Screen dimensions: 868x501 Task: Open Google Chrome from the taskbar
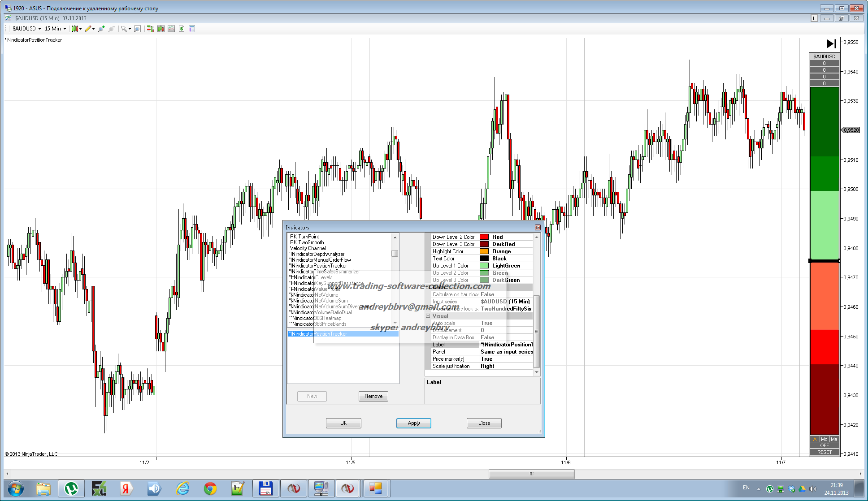coord(210,488)
